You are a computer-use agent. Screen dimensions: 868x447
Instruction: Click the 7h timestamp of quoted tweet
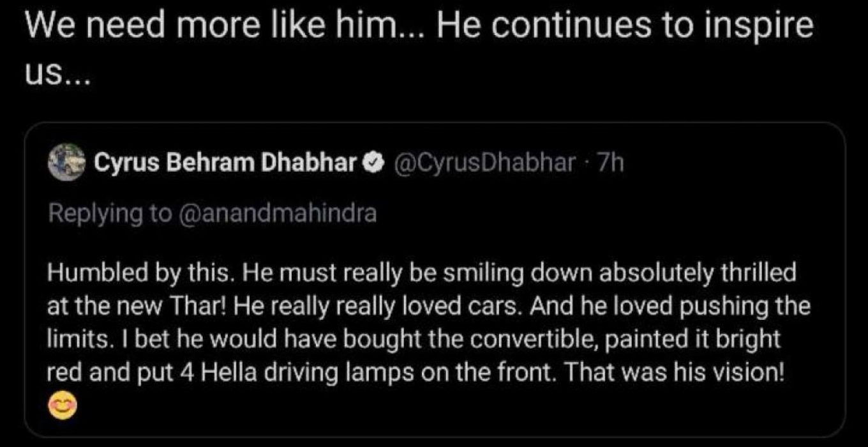pos(609,164)
